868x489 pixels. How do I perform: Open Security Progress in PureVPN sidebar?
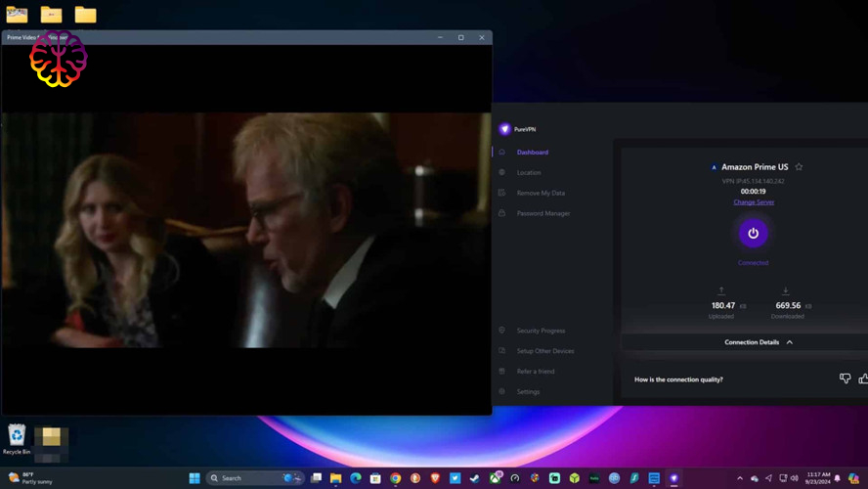[x=541, y=331]
